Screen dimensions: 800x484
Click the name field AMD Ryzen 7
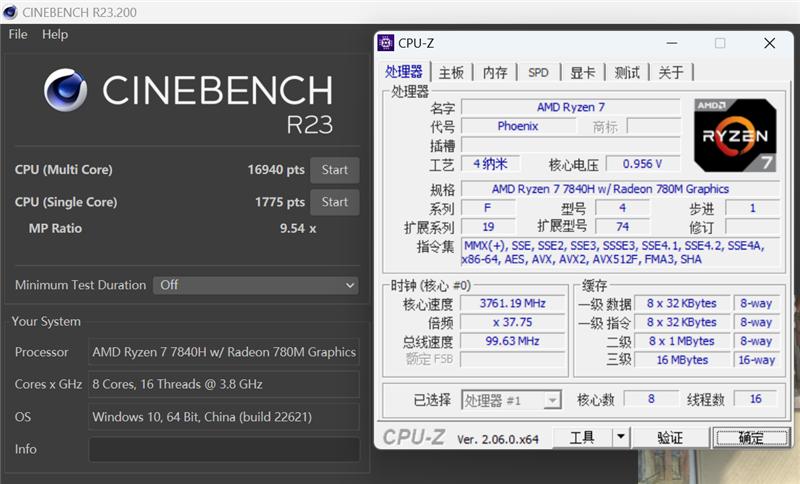[571, 107]
